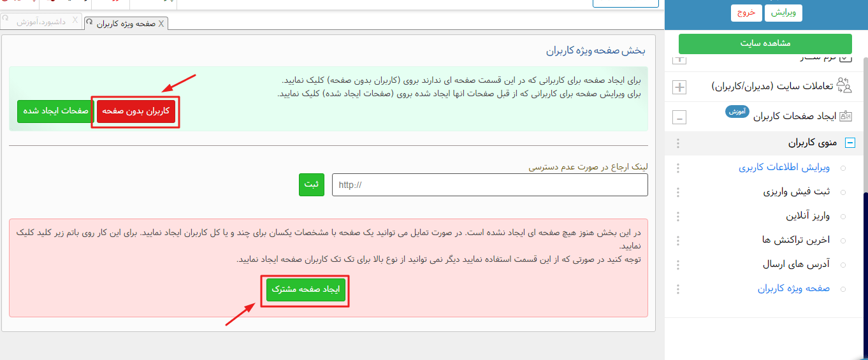Screen dimensions: 868x360
Task: Open 'آدرس های ارسال' menu item
Action: [x=797, y=264]
